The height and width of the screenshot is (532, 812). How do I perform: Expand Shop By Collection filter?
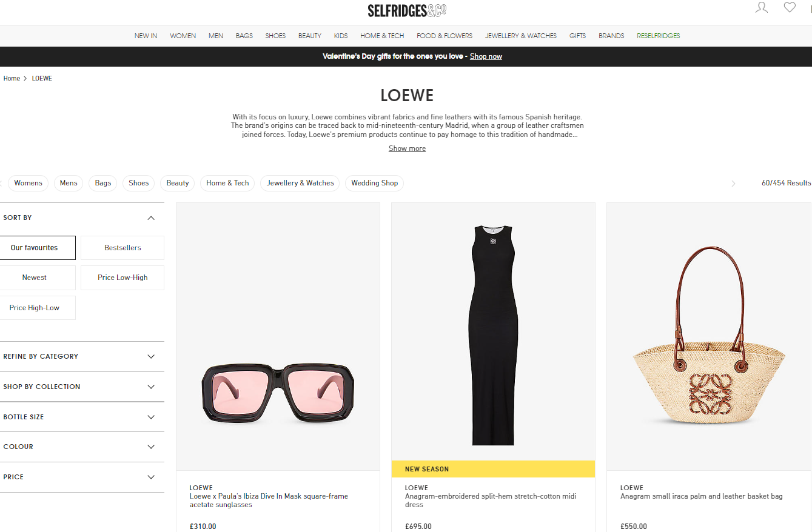coord(82,387)
